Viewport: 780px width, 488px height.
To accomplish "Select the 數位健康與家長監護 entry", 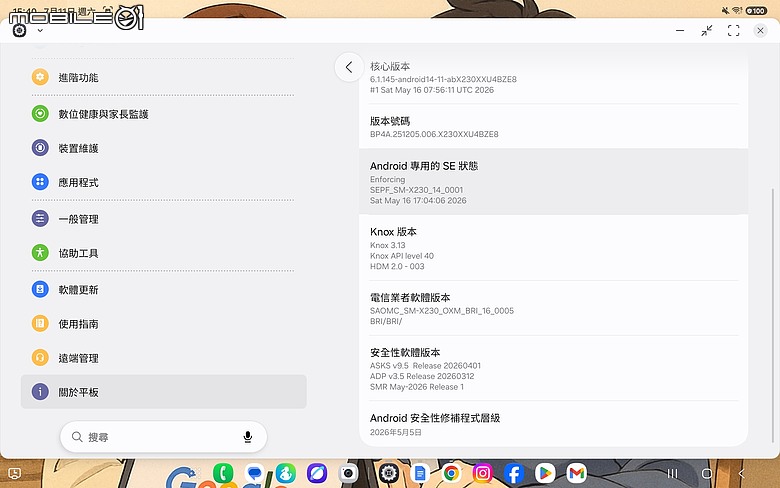I will pyautogui.click(x=164, y=114).
